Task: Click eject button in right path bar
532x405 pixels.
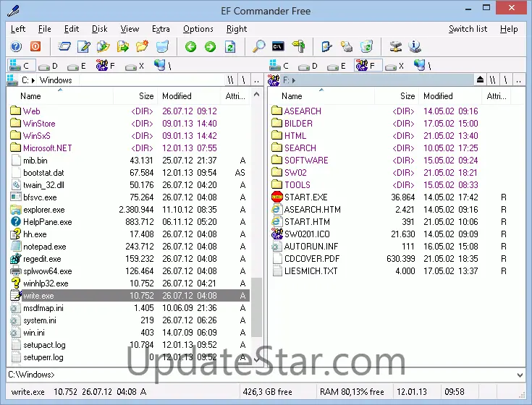Action: [x=480, y=80]
